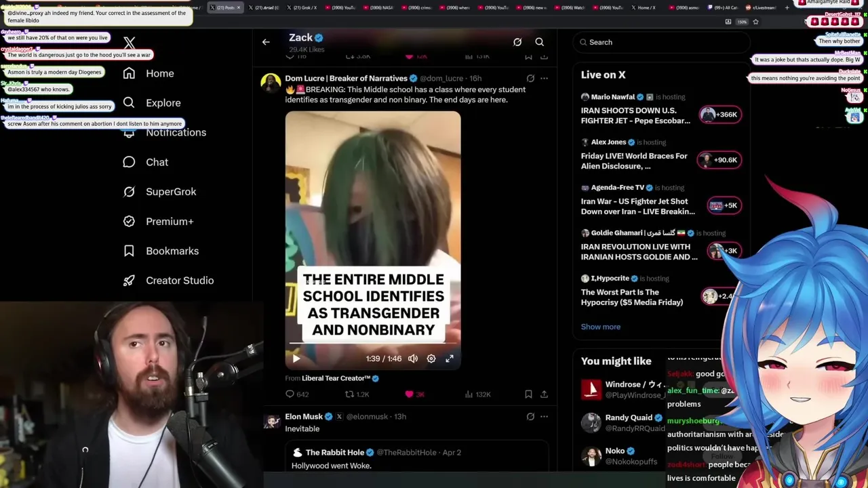The width and height of the screenshot is (868, 488).
Task: Open Elon Musk's profile name
Action: [x=304, y=417]
